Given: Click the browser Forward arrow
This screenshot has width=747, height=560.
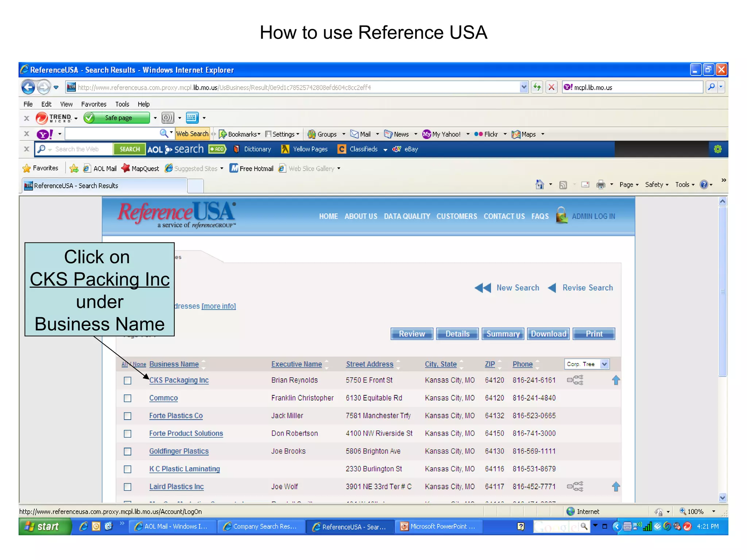Looking at the screenshot, I should point(44,87).
